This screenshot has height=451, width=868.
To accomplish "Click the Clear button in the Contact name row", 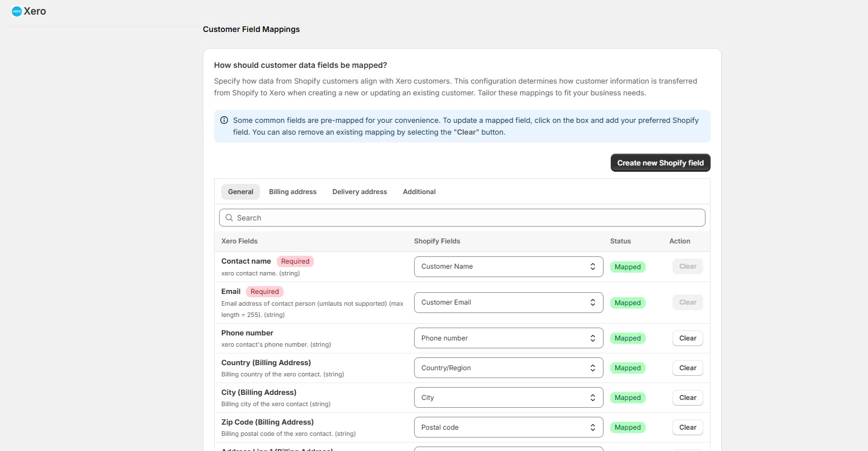I will [688, 266].
